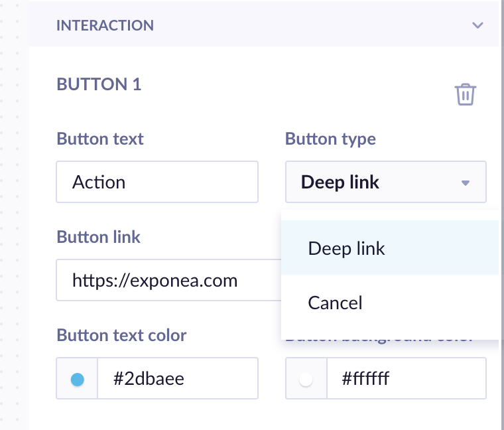504x430 pixels.
Task: Click the Button type label
Action: pyautogui.click(x=330, y=139)
